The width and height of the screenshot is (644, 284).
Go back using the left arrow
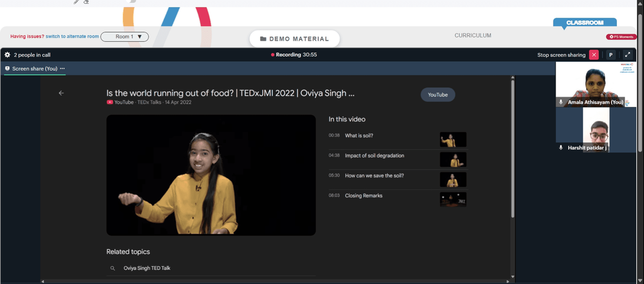pos(61,93)
